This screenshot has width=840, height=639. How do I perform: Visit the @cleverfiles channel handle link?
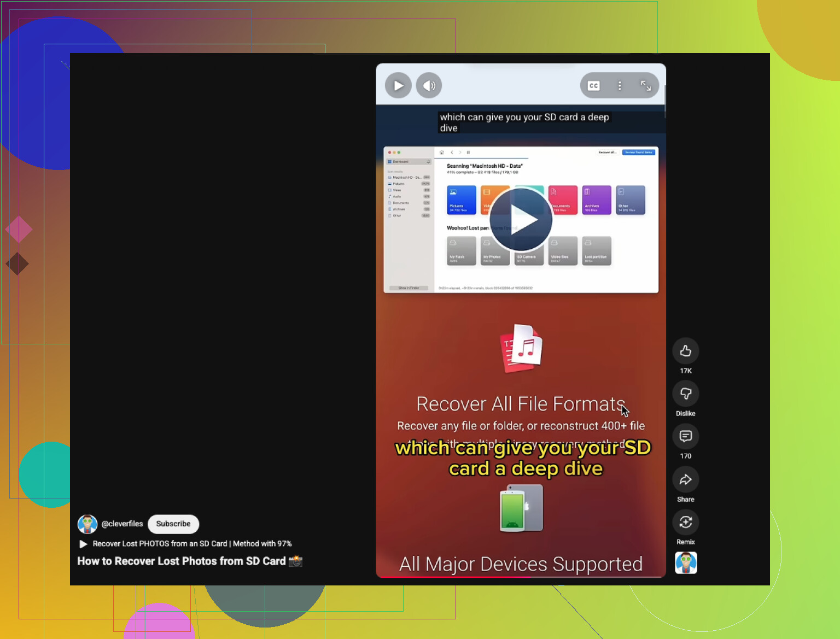pos(122,524)
